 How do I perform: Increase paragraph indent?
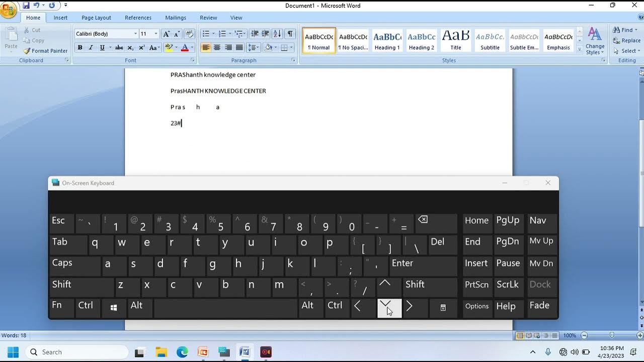point(266,34)
